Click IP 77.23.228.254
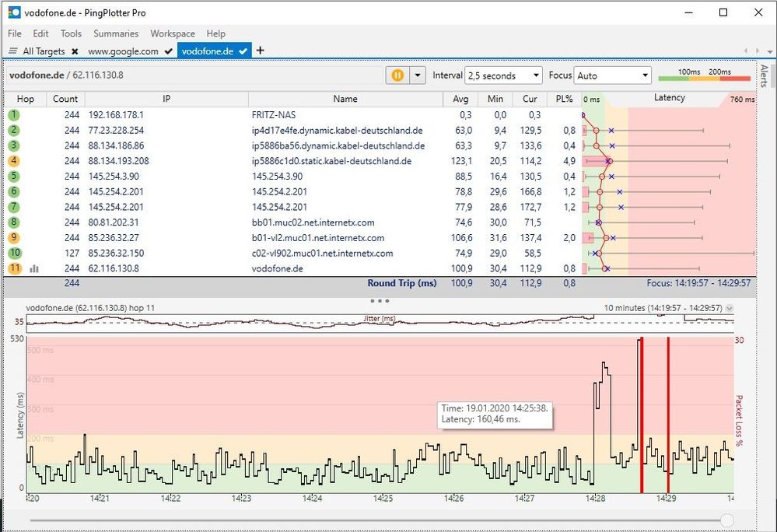The width and height of the screenshot is (777, 532). point(116,130)
